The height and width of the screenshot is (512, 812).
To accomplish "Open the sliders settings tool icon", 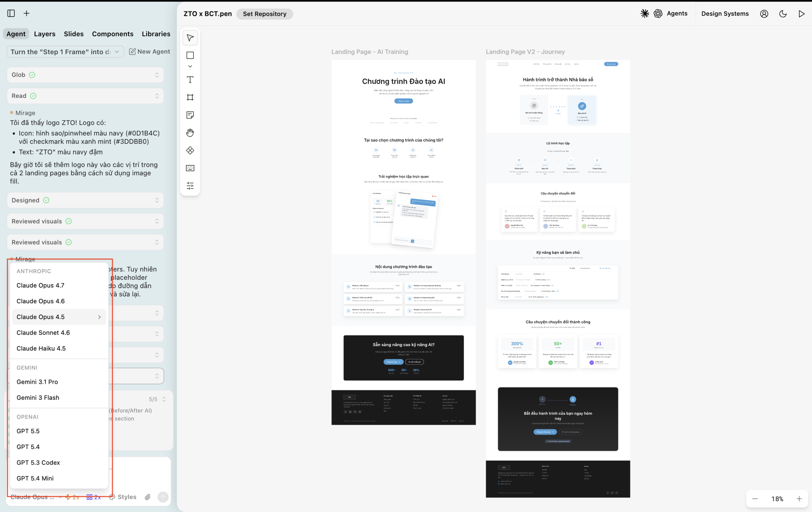I will tap(190, 186).
